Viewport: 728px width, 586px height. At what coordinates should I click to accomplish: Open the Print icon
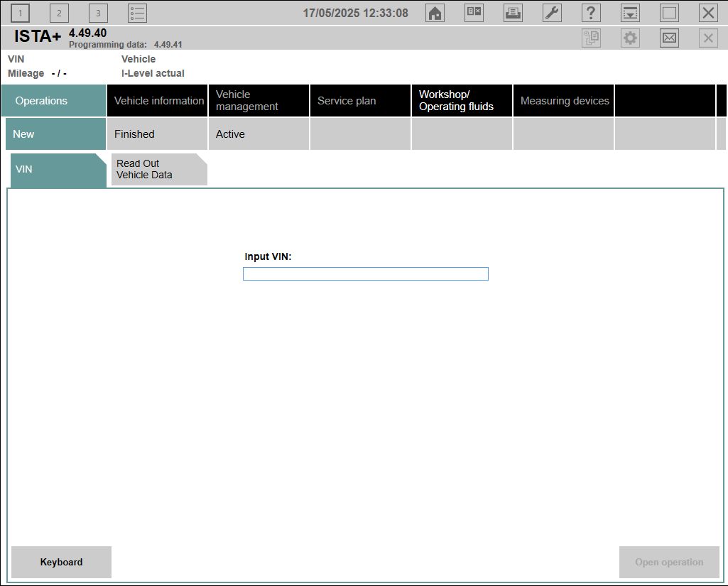(x=513, y=13)
